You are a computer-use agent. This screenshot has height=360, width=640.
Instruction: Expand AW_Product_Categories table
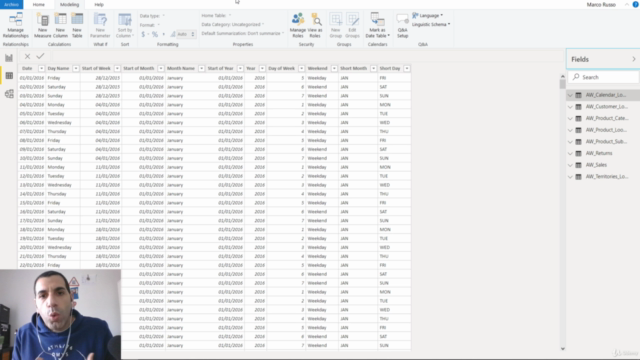[570, 118]
